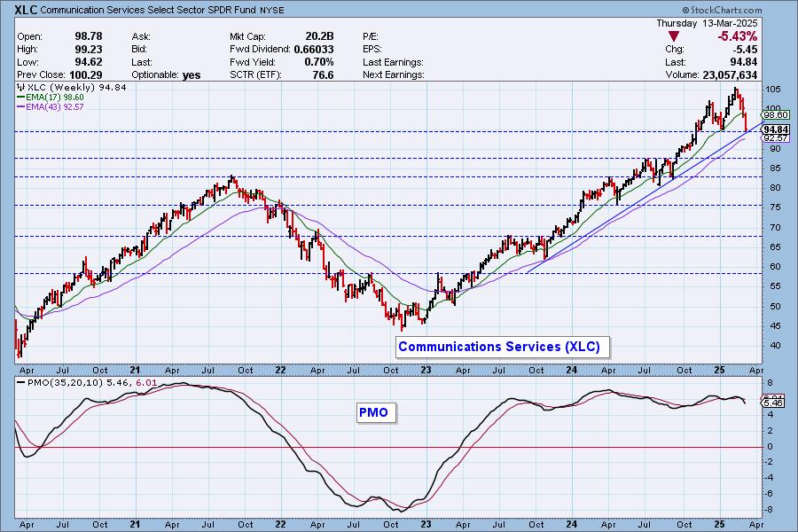The height and width of the screenshot is (532, 798).
Task: Click the purple EMA(43) legend line swatch
Action: pyautogui.click(x=21, y=107)
